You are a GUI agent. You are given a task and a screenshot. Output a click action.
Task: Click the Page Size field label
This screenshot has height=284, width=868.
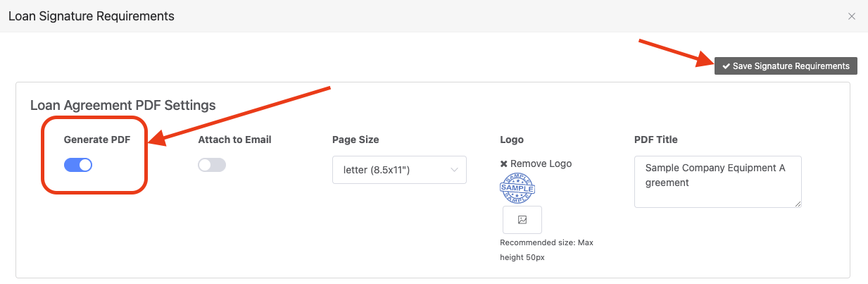[356, 140]
